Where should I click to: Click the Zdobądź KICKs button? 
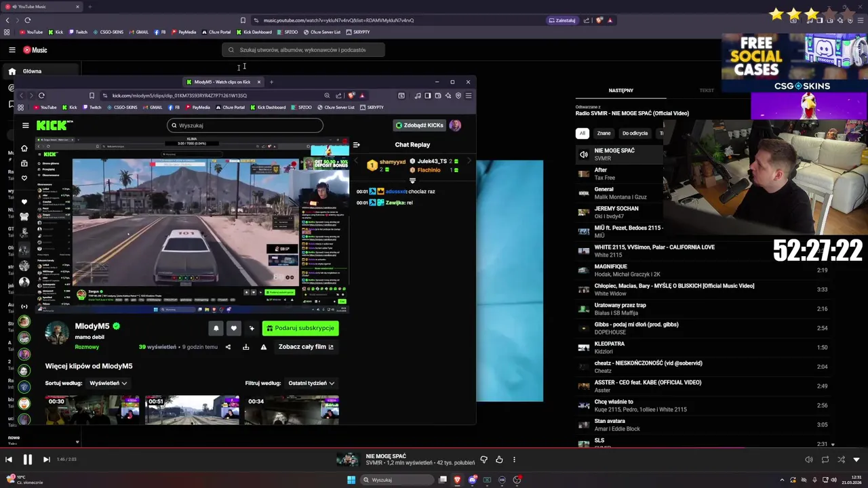pyautogui.click(x=419, y=125)
